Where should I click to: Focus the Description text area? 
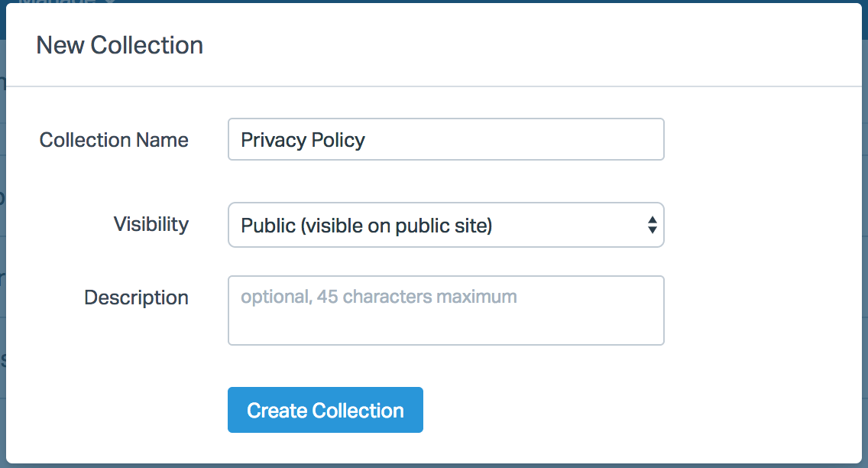click(445, 310)
